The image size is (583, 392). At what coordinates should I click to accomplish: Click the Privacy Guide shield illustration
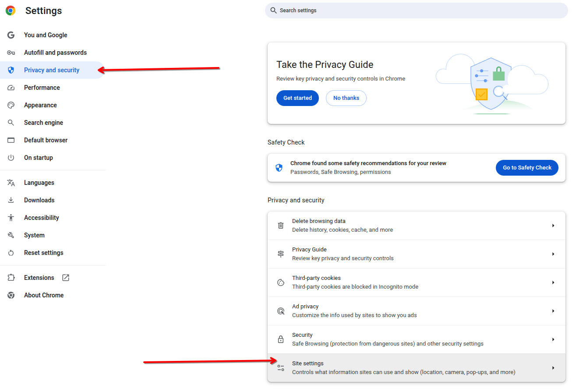tap(492, 83)
